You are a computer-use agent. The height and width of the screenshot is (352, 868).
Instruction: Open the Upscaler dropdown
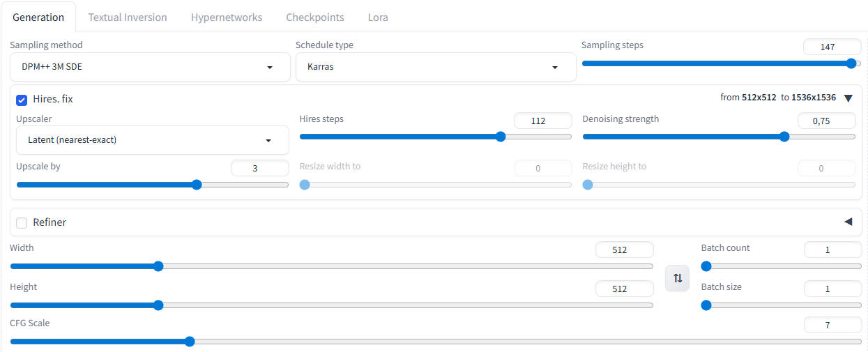coord(152,140)
